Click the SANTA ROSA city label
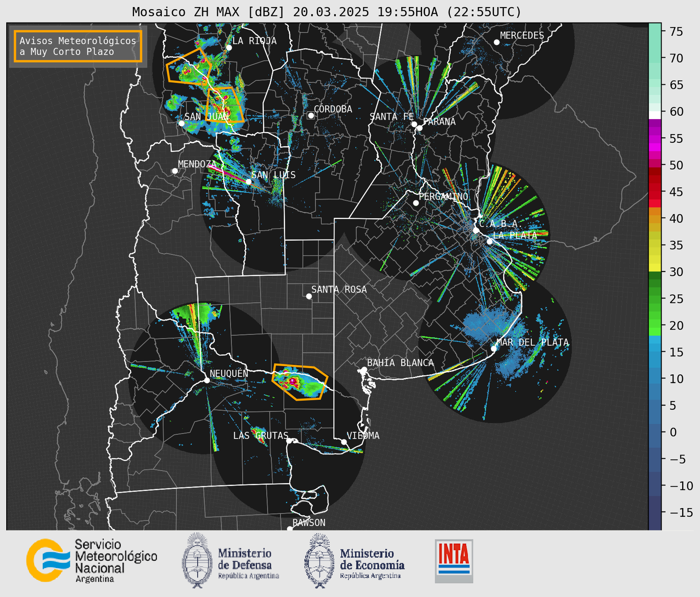This screenshot has width=700, height=597. pos(339,289)
